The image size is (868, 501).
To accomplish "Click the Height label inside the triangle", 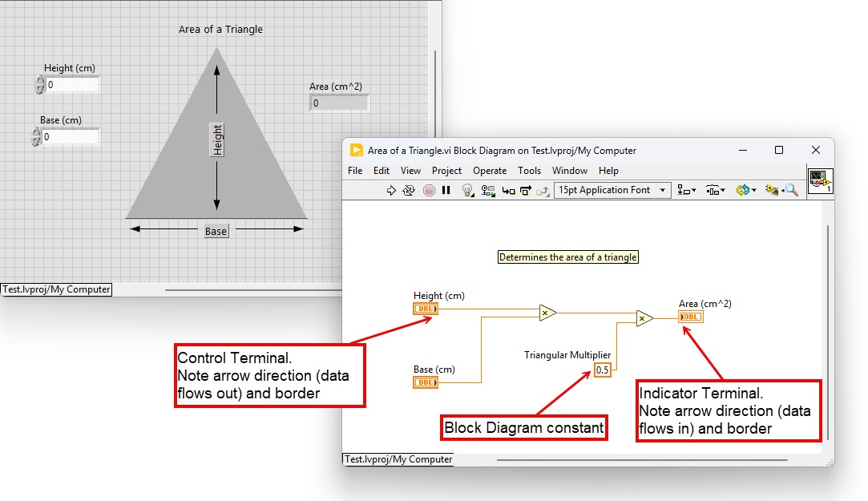I will coord(217,140).
